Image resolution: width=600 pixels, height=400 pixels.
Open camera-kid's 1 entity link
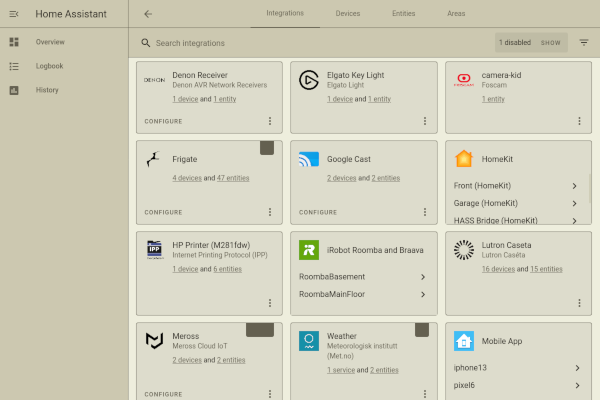493,99
